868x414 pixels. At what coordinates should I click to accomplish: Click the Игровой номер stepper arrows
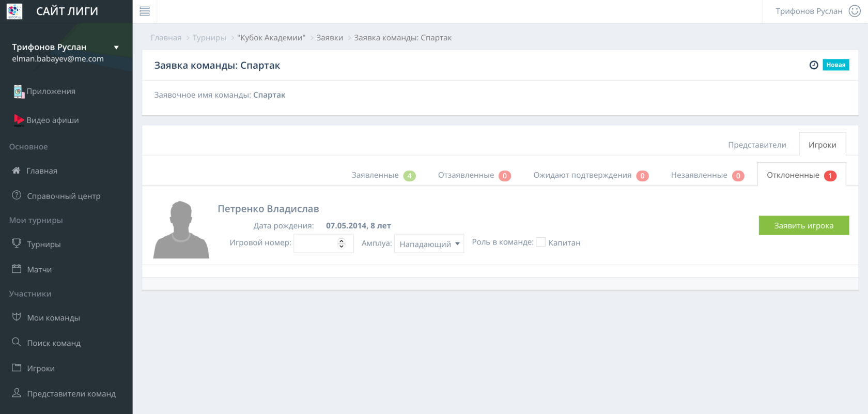tap(342, 243)
